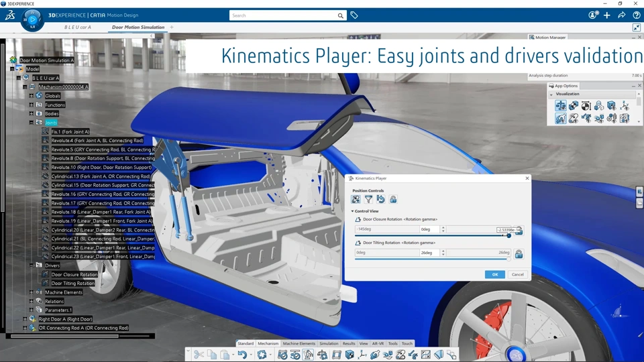Click the filter funnel icon in Kinematics Player

[x=368, y=200]
